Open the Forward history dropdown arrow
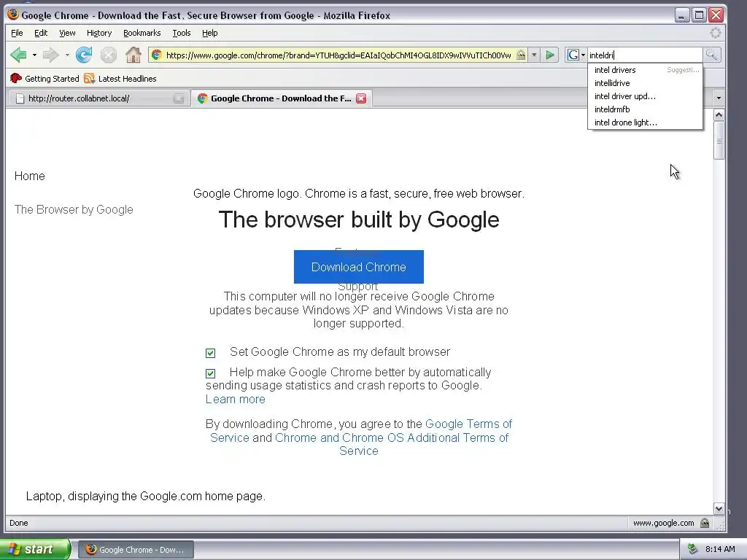The height and width of the screenshot is (560, 747). coord(67,55)
